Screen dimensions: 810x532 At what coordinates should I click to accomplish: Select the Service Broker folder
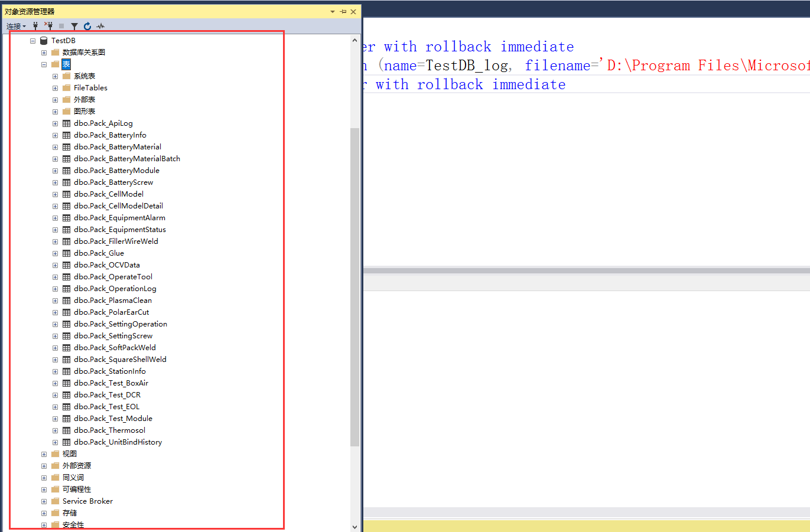click(87, 501)
